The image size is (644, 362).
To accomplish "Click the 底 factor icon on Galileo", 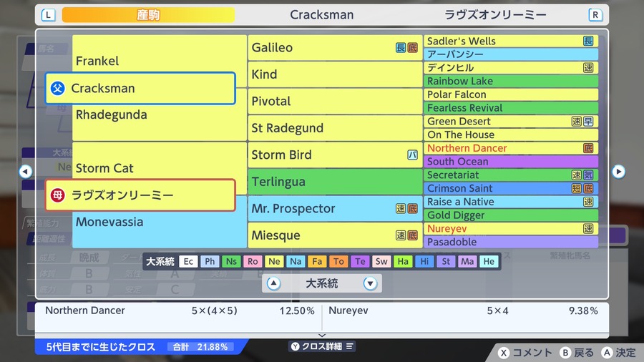I will 412,48.
